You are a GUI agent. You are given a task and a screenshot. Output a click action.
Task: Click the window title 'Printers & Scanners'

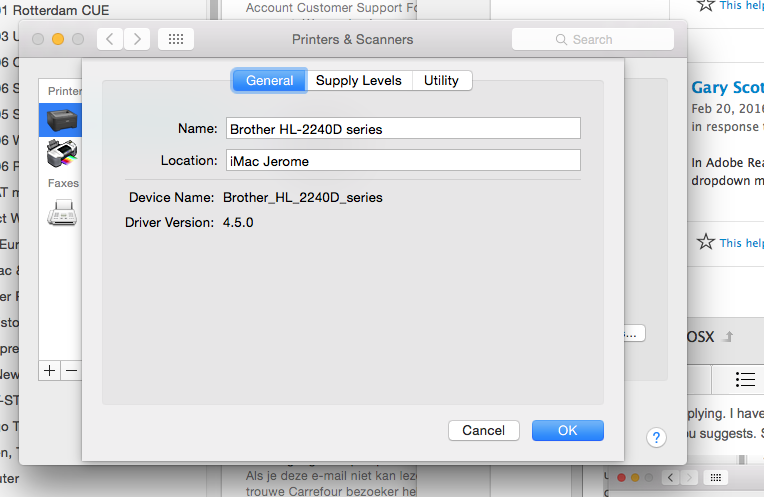coord(352,39)
